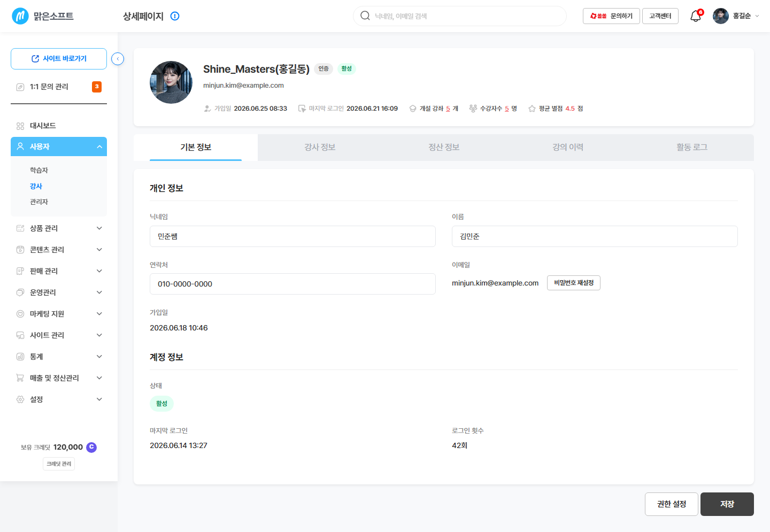The height and width of the screenshot is (532, 770).
Task: Open the 고객센터 button
Action: [x=660, y=16]
